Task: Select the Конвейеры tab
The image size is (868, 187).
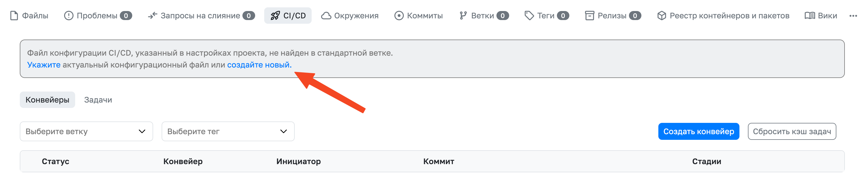Action: tap(47, 100)
